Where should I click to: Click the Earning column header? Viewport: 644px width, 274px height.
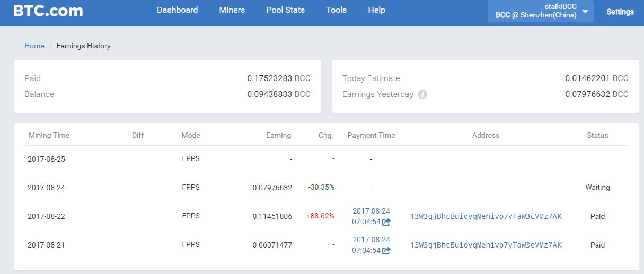[x=278, y=135]
